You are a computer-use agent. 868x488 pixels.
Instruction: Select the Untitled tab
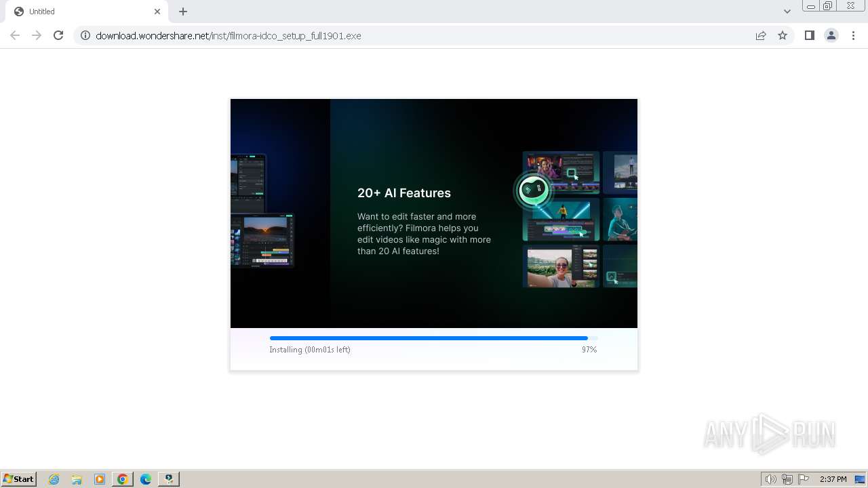pyautogui.click(x=86, y=12)
